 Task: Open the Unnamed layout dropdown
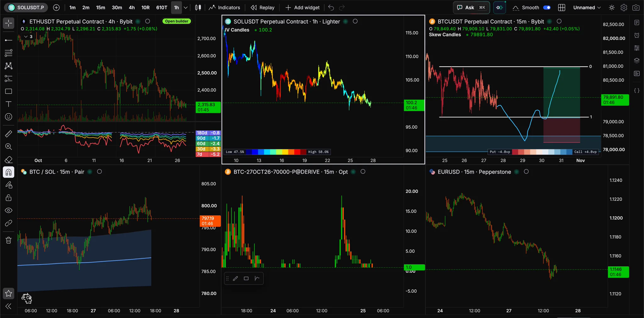587,8
